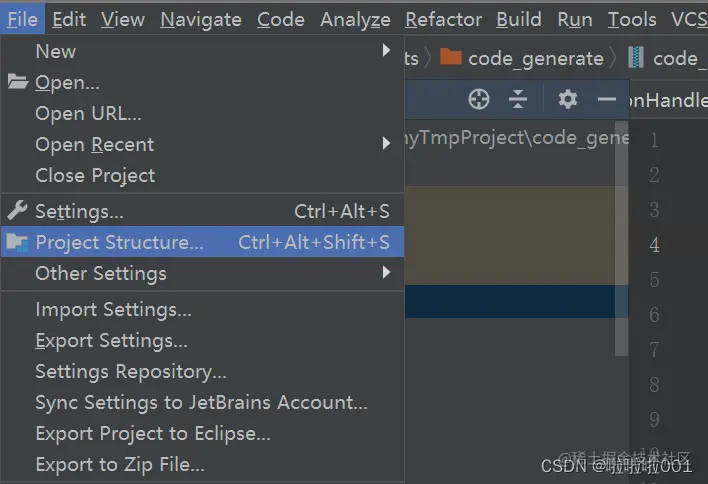Screen dimensions: 708x484
Task: Expand Other Settings submenu
Action: (386, 273)
